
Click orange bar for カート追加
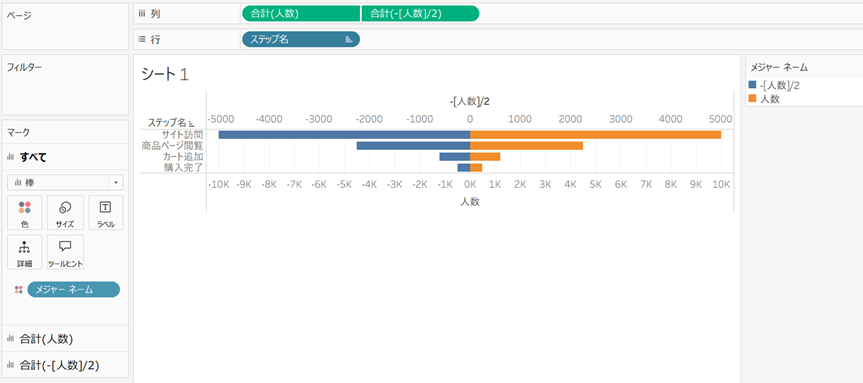tap(485, 157)
